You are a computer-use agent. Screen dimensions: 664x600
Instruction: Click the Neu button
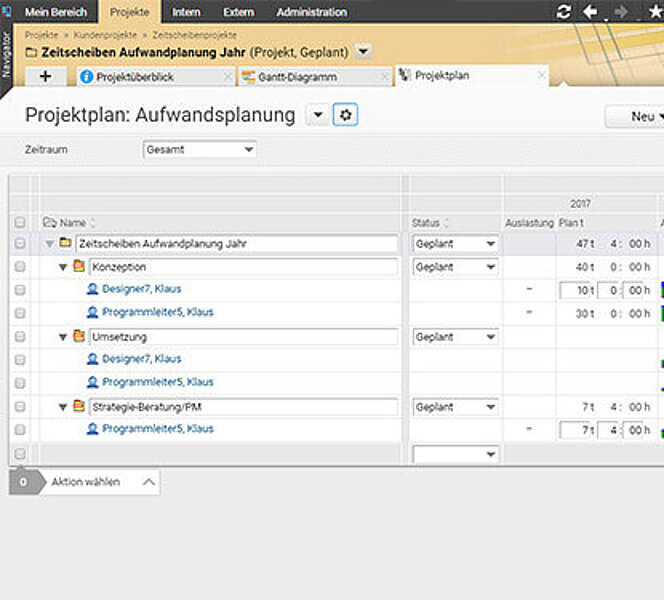pos(635,116)
